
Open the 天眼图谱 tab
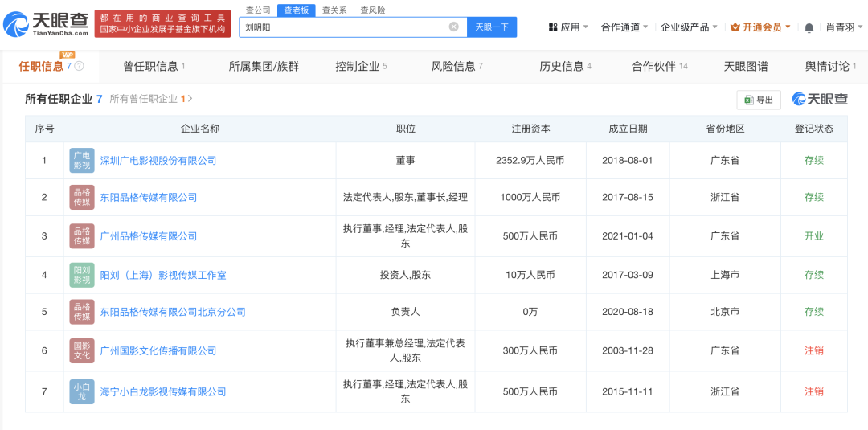(x=746, y=67)
